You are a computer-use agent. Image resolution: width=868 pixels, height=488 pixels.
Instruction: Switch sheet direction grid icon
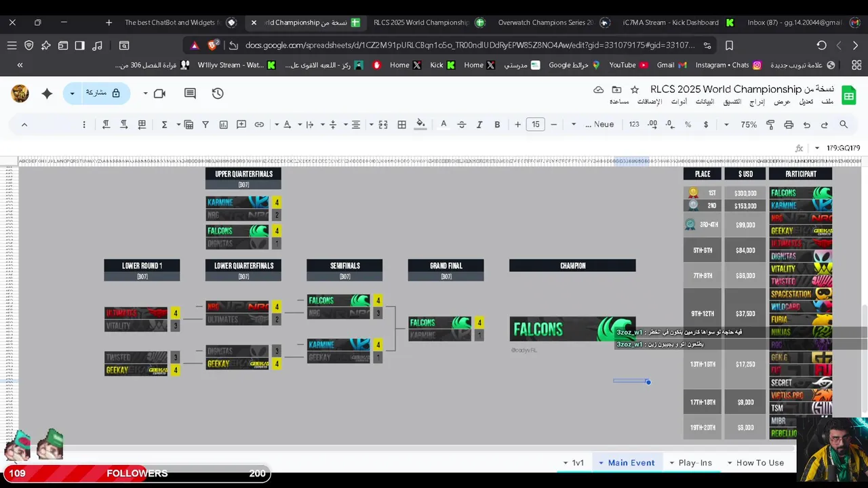pos(142,125)
